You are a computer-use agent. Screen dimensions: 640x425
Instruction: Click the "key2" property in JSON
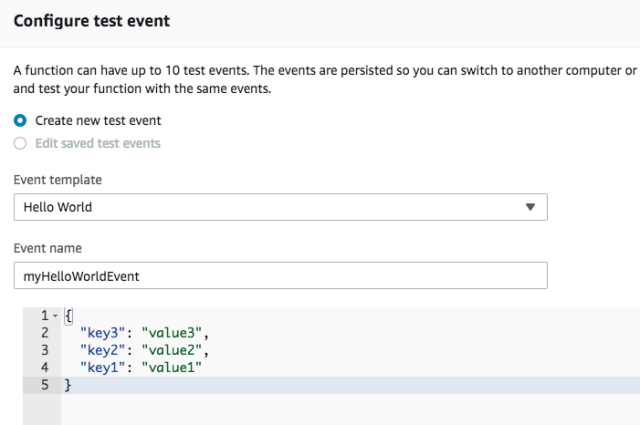point(104,351)
